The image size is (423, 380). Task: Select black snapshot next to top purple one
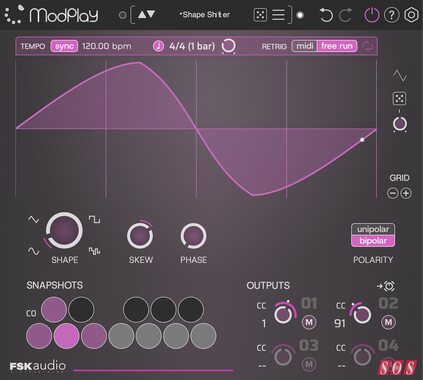pyautogui.click(x=81, y=310)
